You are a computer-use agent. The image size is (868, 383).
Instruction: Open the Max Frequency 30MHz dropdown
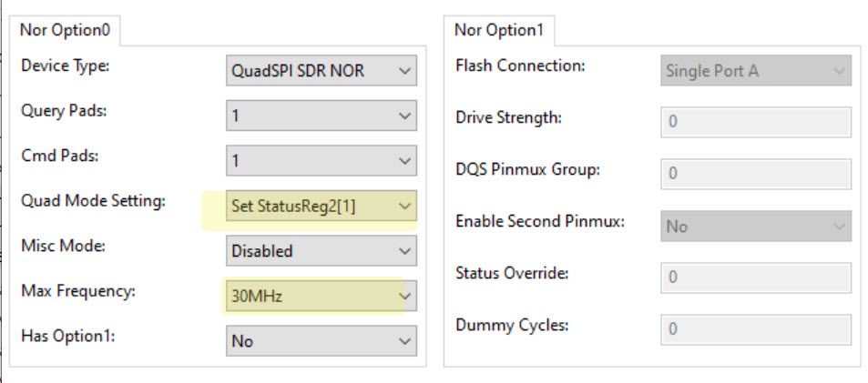[x=322, y=297]
